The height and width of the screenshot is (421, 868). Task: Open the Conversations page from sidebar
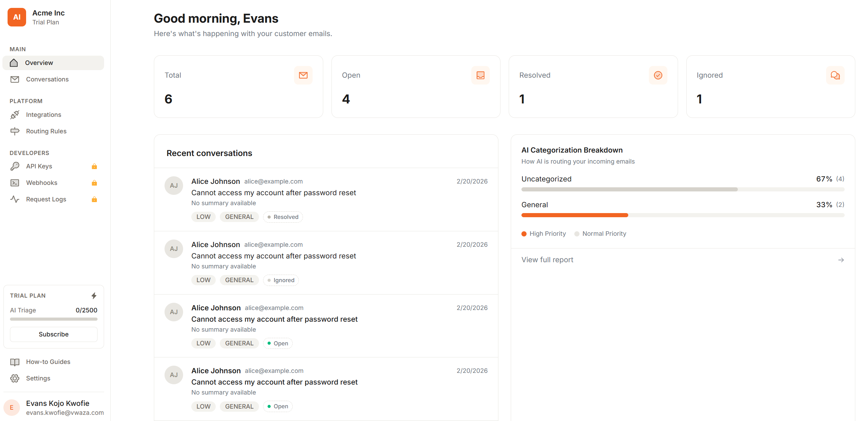tap(47, 79)
